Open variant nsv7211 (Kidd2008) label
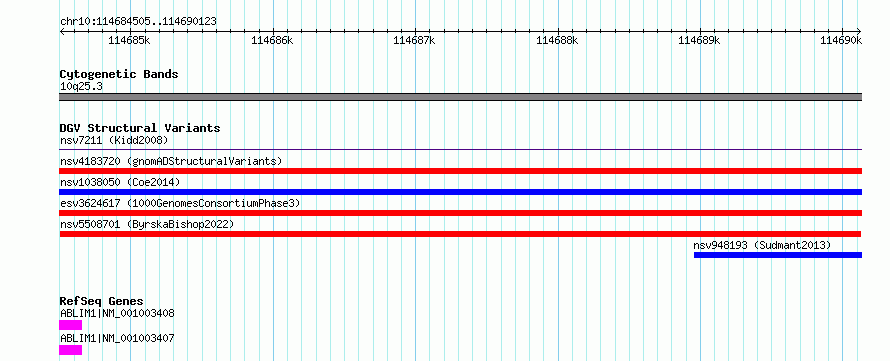The image size is (890, 361). (x=114, y=140)
